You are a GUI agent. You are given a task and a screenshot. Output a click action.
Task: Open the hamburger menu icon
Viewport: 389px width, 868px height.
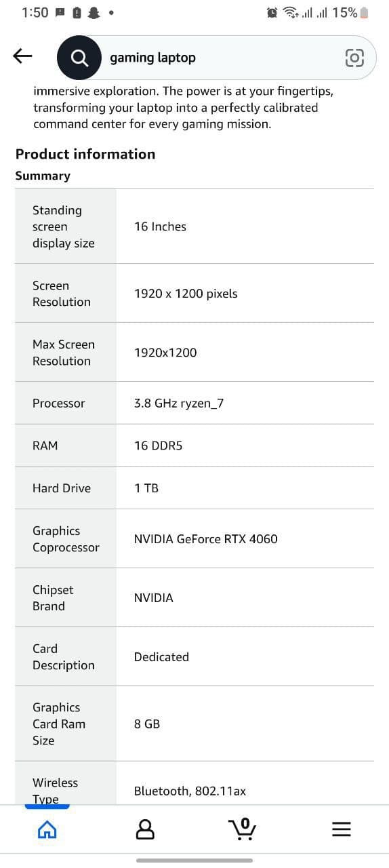342,829
